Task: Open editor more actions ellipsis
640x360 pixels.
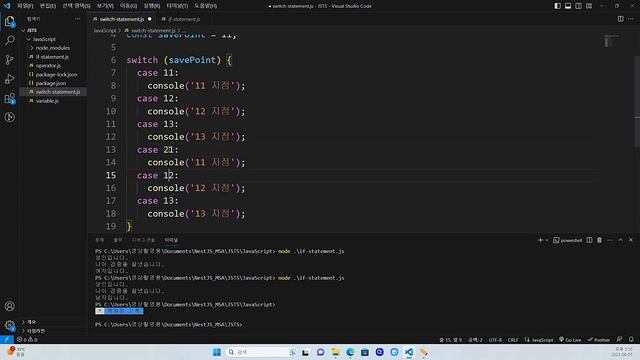Action: 631,19
